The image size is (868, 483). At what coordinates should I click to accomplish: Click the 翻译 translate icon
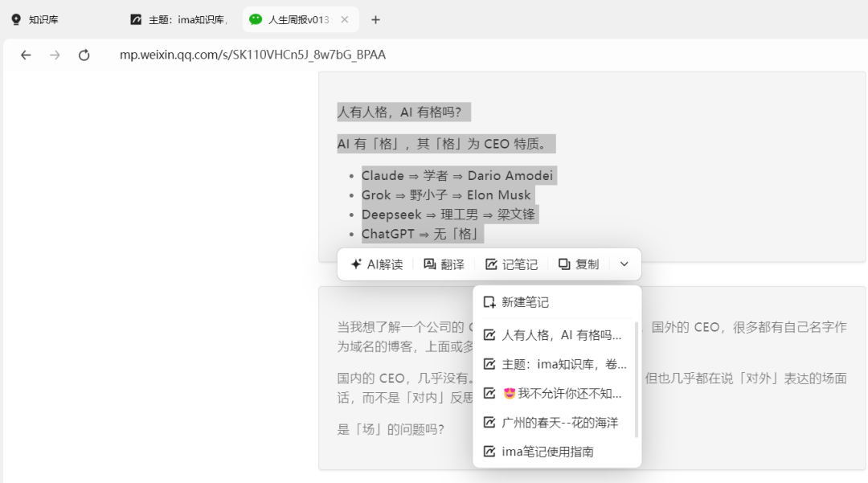click(429, 264)
